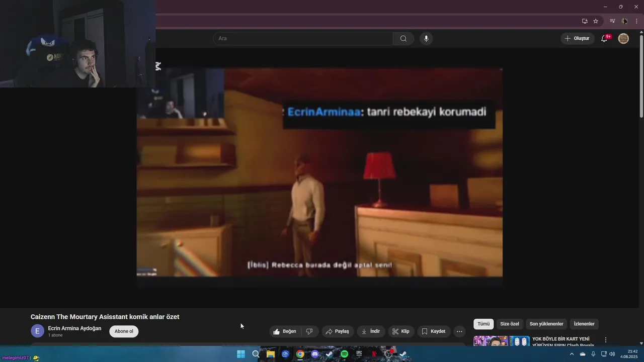Like the video with Beğen

285,331
